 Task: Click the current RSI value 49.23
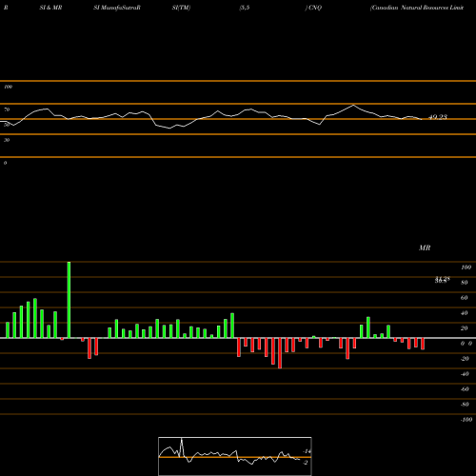438,117
